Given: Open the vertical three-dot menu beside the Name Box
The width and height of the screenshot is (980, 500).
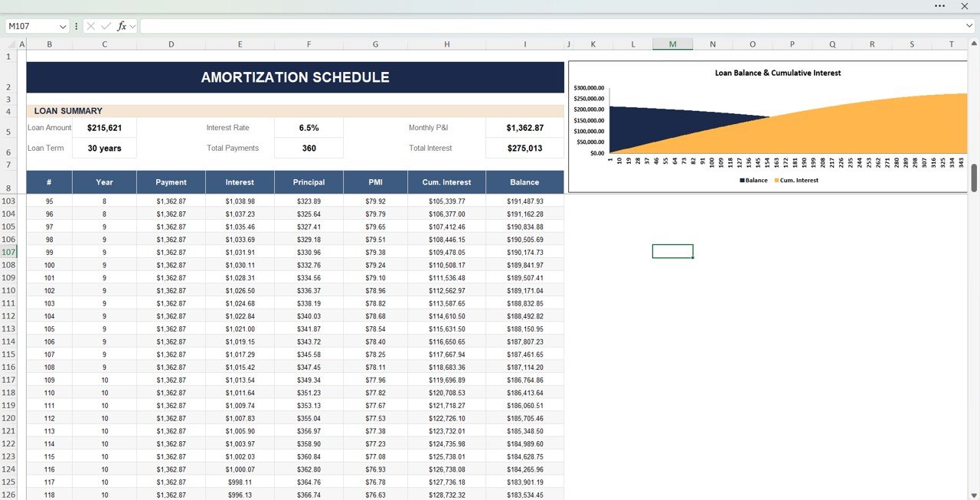Looking at the screenshot, I should click(x=76, y=25).
